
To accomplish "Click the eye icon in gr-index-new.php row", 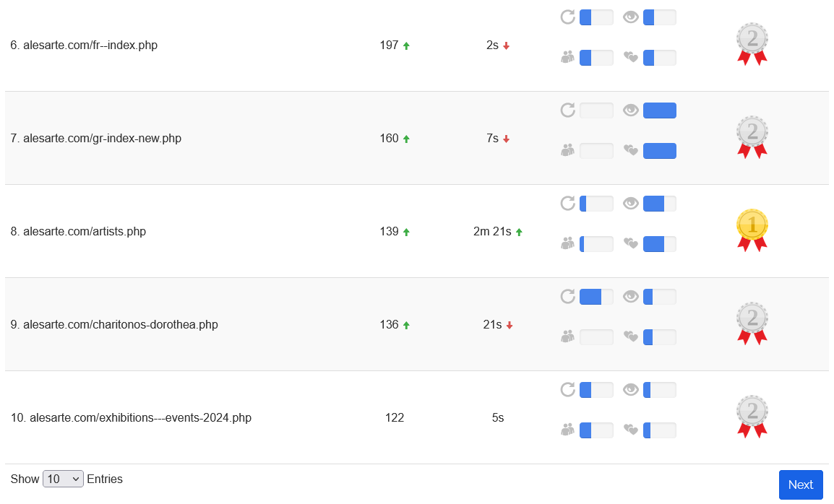I will pyautogui.click(x=631, y=110).
